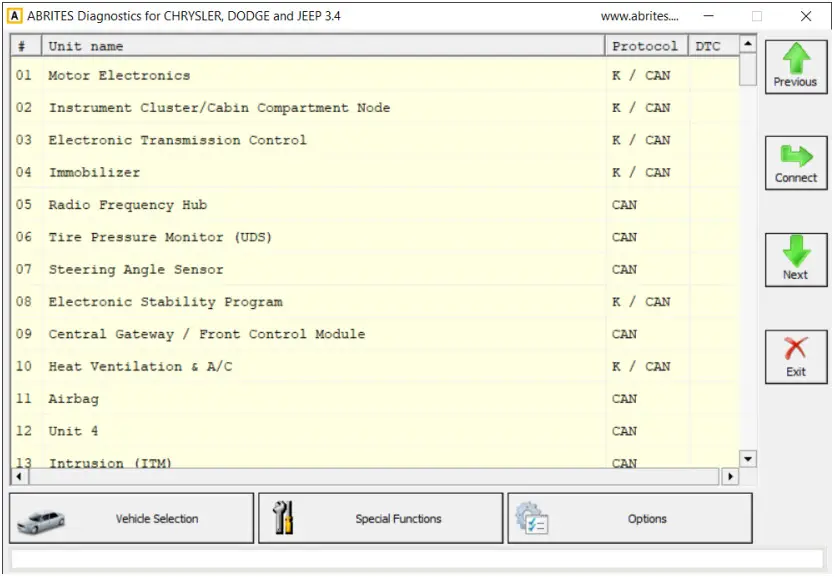Select Electronic Transmission Control row

(x=375, y=140)
